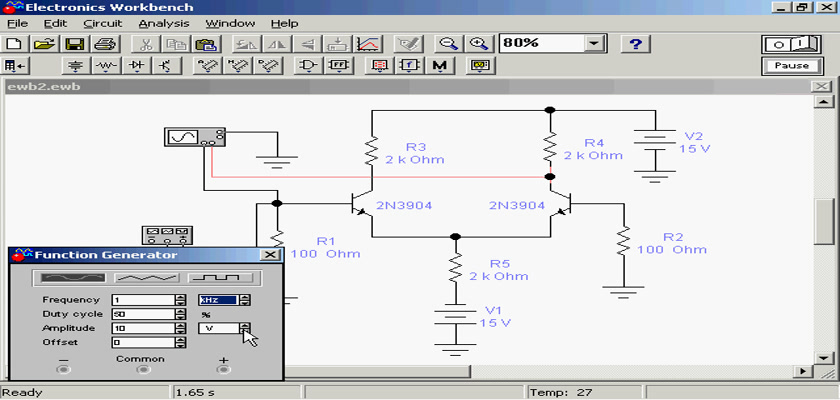Open the Edit menu
The height and width of the screenshot is (400, 840).
point(55,24)
